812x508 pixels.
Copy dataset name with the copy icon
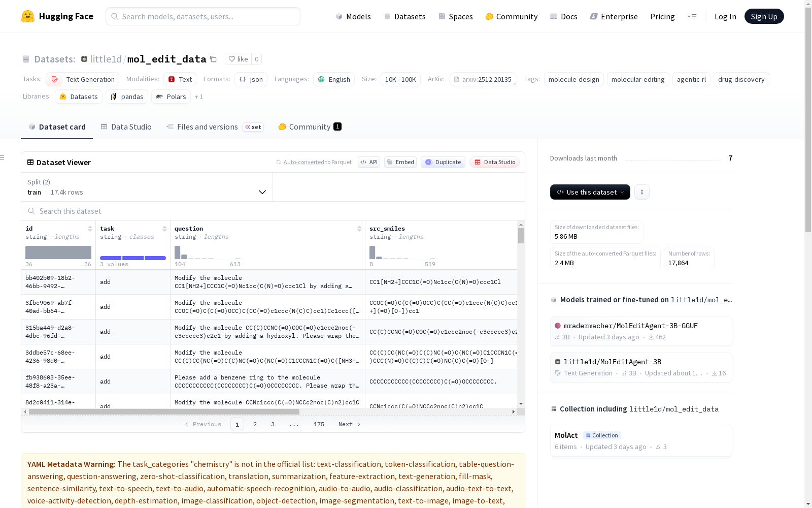(x=214, y=59)
